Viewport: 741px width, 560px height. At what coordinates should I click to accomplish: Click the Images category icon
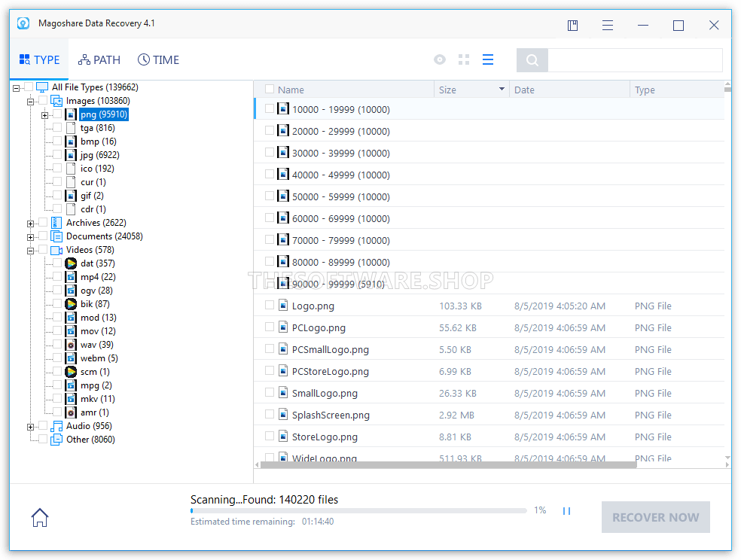point(56,101)
